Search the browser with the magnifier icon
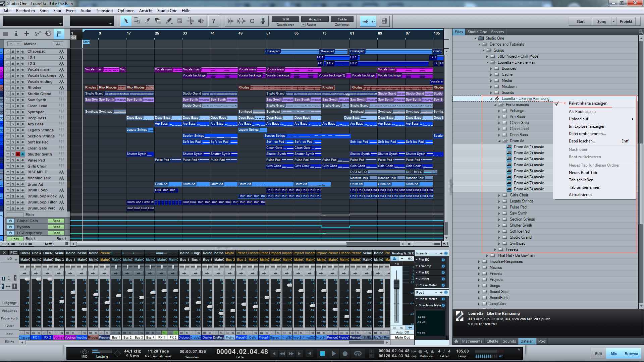The height and width of the screenshot is (362, 644). pyautogui.click(x=641, y=32)
